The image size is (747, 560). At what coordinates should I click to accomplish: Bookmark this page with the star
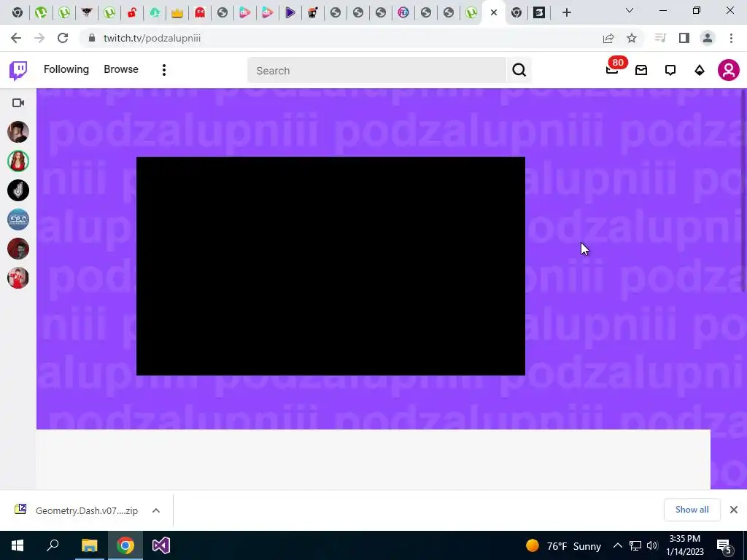[632, 38]
